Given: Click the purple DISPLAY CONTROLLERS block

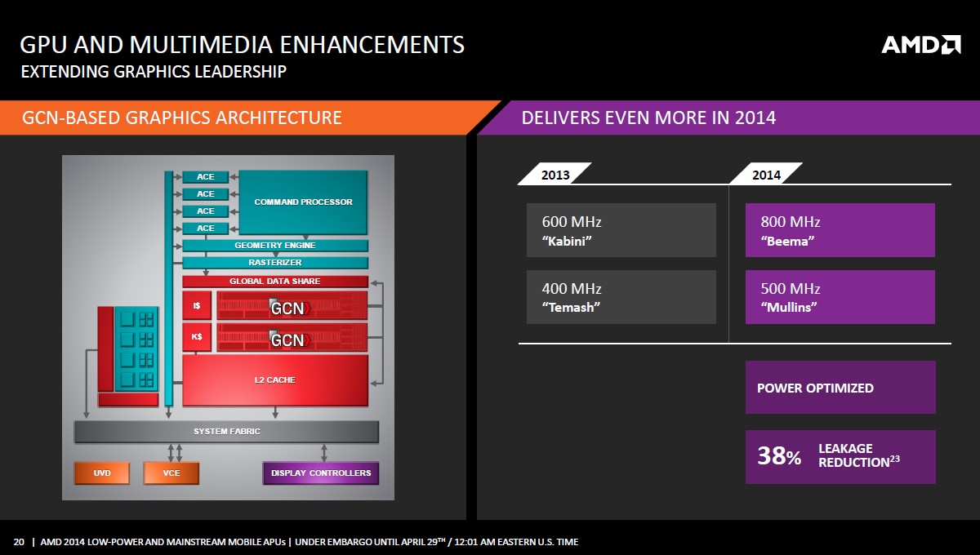Looking at the screenshot, I should [x=320, y=473].
